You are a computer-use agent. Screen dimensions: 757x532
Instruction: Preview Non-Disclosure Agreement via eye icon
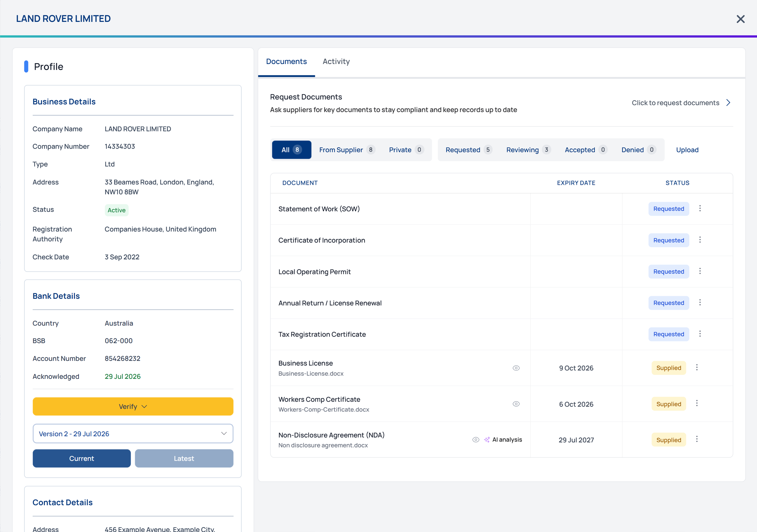point(476,440)
